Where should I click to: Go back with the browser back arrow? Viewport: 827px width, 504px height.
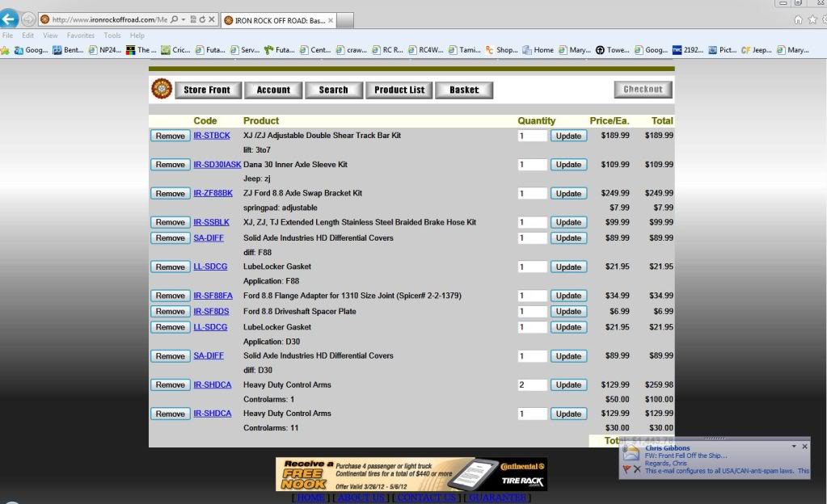click(9, 19)
